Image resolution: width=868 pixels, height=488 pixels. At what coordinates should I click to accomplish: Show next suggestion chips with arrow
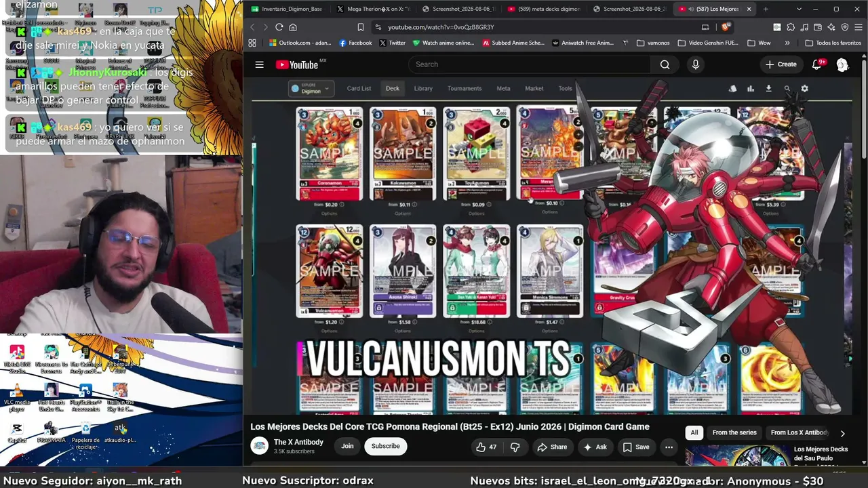click(x=842, y=433)
